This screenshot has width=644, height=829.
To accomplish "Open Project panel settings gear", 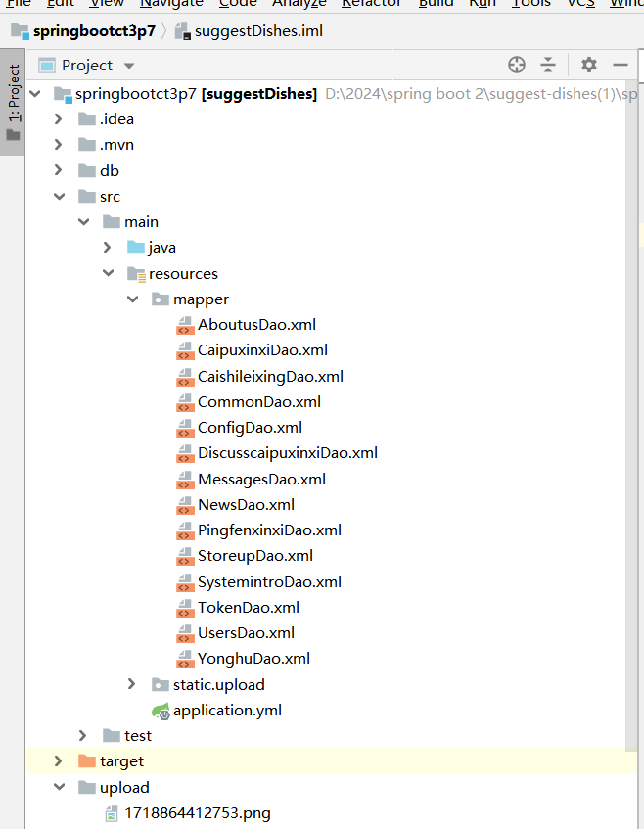I will [x=588, y=65].
